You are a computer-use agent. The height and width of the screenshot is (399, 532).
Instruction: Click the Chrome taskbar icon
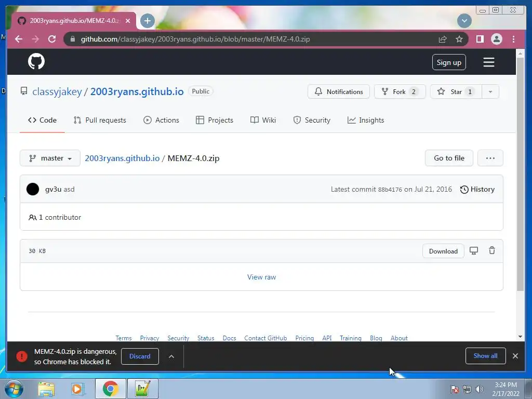[111, 389]
